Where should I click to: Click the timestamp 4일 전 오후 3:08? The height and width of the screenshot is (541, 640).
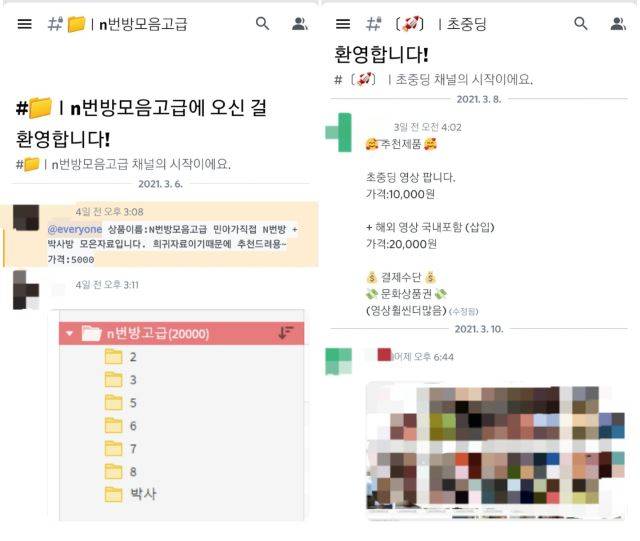click(109, 212)
